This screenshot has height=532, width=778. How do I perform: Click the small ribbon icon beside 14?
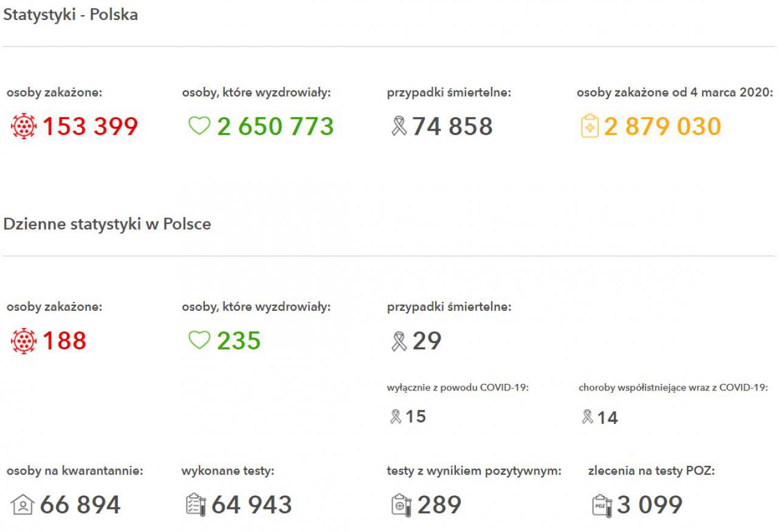587,417
